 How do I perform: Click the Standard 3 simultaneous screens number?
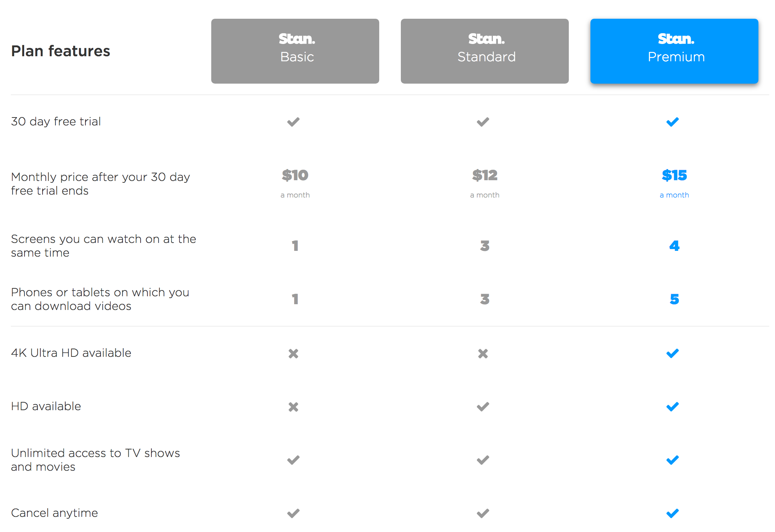click(x=485, y=246)
